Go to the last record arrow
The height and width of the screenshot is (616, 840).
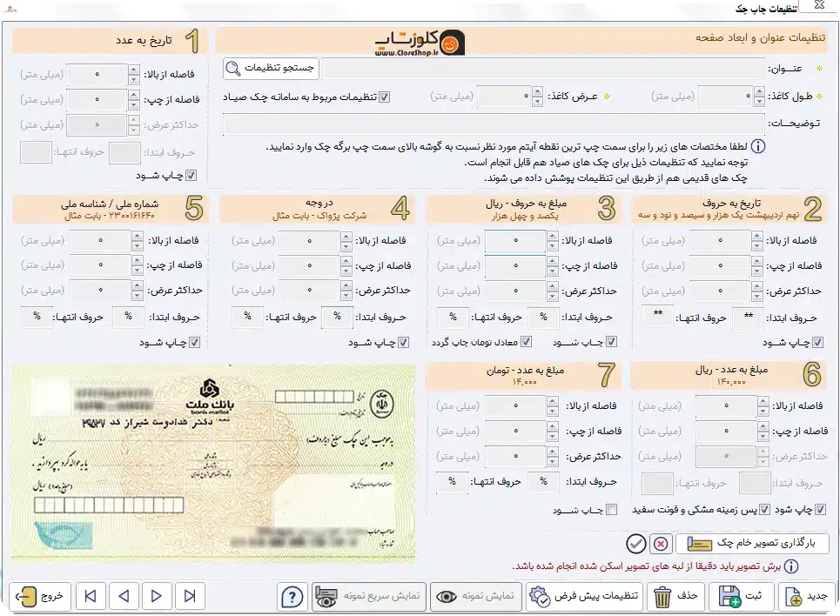pyautogui.click(x=190, y=596)
